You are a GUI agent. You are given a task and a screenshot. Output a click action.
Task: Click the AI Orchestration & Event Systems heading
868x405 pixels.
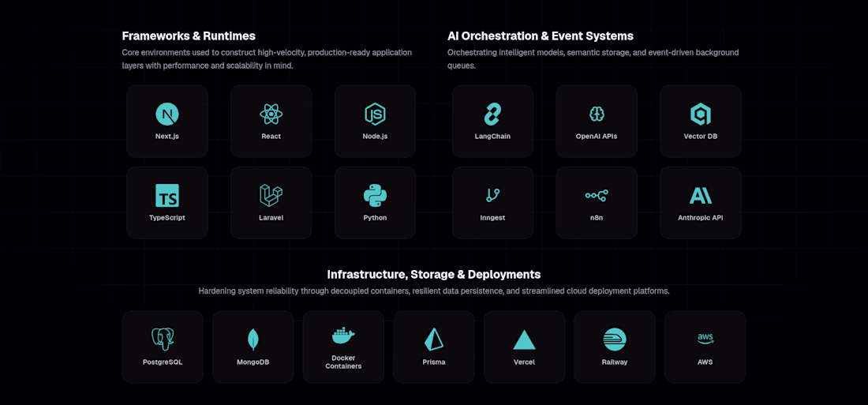click(x=541, y=36)
